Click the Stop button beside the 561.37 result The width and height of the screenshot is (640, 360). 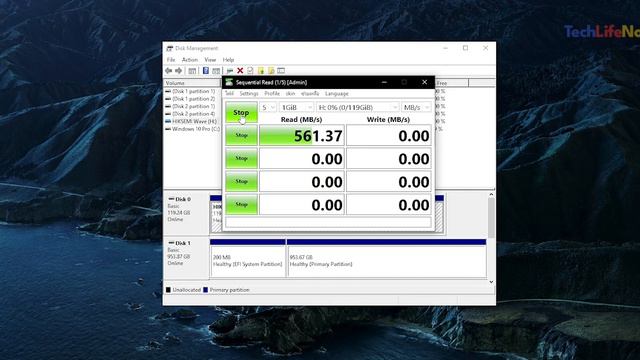click(x=241, y=135)
